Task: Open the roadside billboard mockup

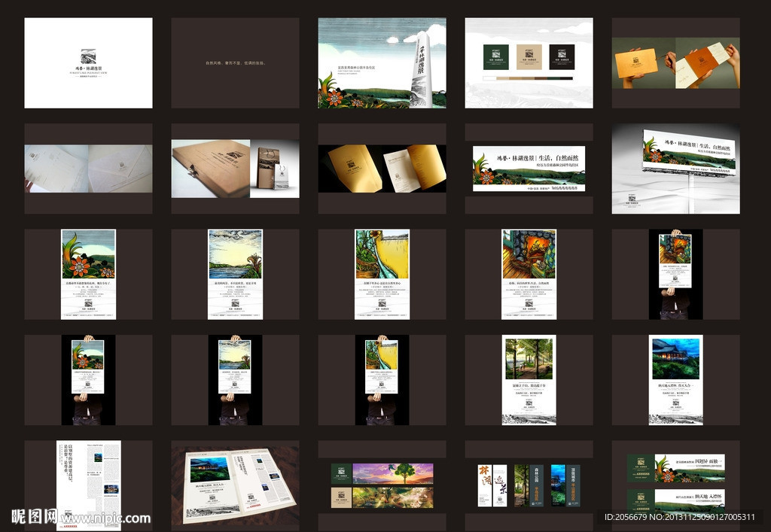Action: [x=675, y=167]
